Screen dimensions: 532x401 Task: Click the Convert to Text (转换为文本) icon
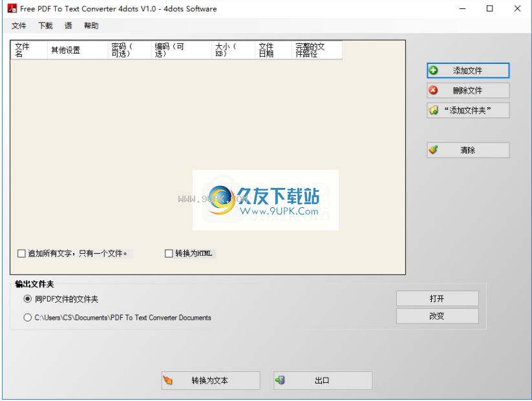(167, 380)
